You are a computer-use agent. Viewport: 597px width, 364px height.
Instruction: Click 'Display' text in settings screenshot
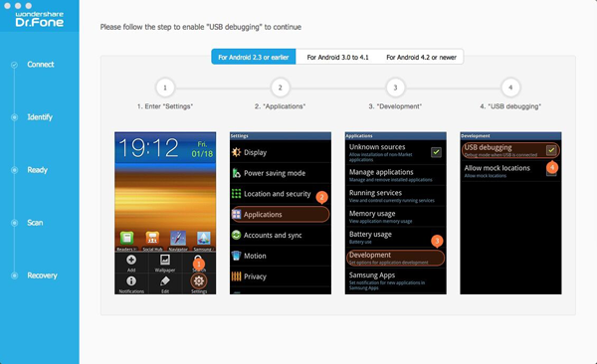point(255,153)
